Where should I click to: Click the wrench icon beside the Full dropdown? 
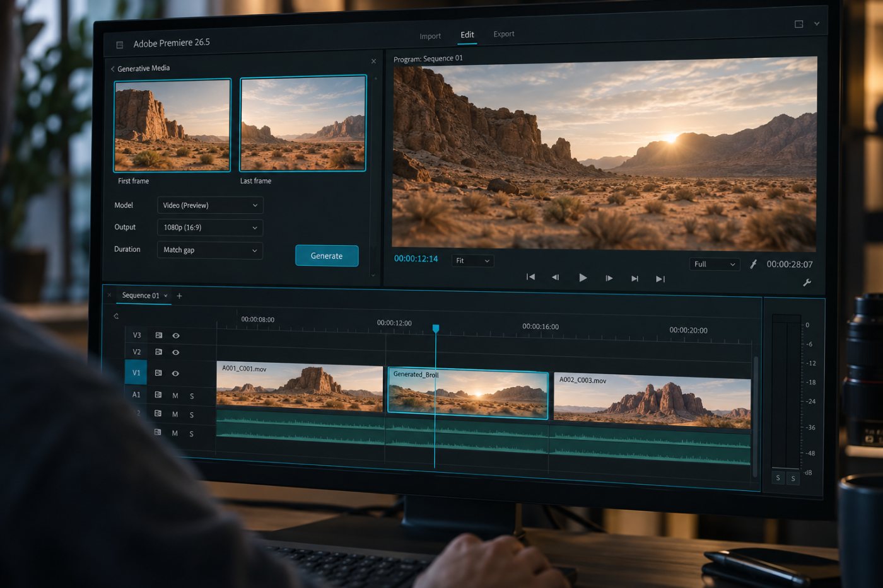click(x=753, y=265)
